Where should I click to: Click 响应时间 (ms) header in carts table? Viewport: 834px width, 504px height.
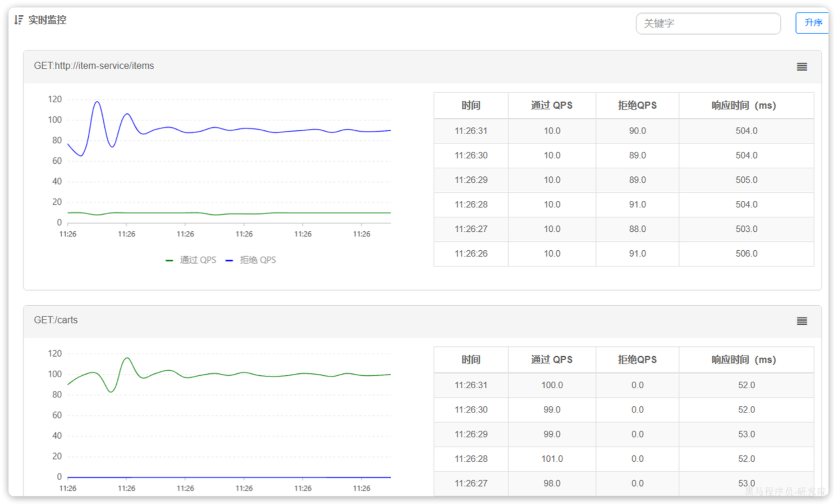click(743, 359)
